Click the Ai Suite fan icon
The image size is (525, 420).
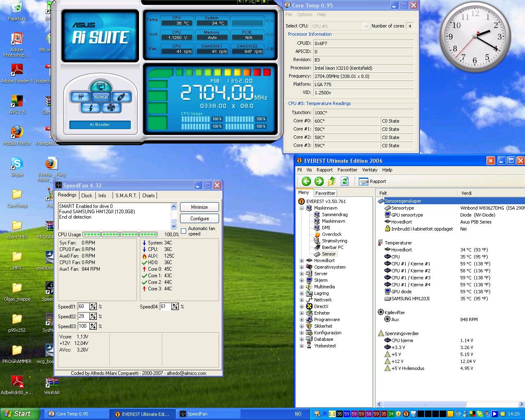click(x=111, y=107)
